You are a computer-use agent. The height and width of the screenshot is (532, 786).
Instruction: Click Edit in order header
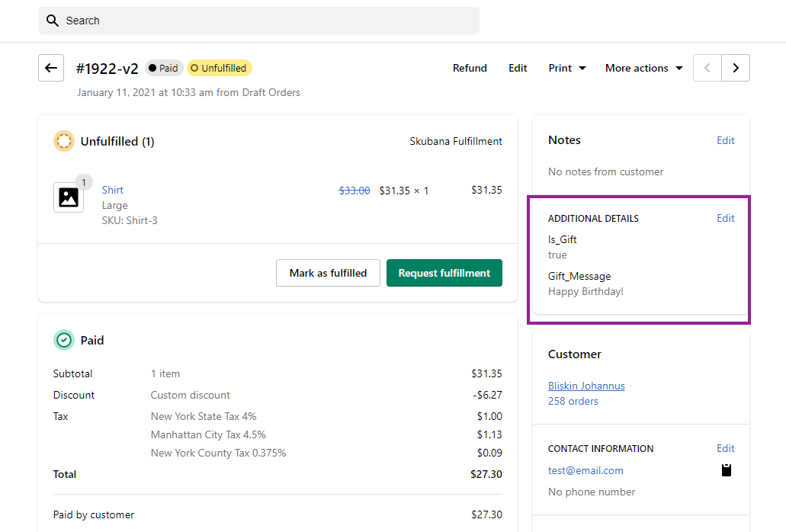tap(518, 68)
